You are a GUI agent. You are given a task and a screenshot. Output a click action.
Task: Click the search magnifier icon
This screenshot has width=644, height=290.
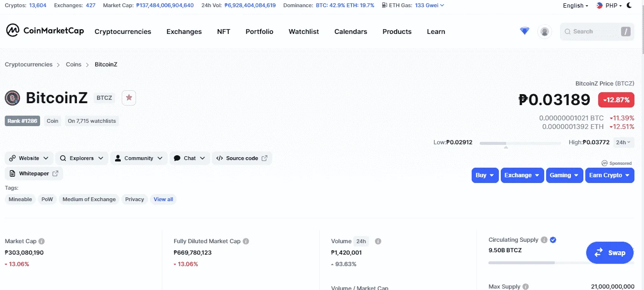tap(568, 32)
